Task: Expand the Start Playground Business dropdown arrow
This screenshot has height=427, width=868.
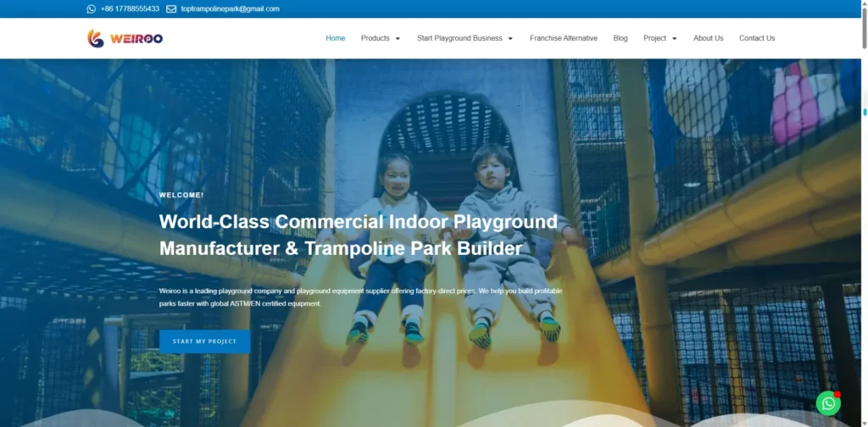Action: coord(510,38)
